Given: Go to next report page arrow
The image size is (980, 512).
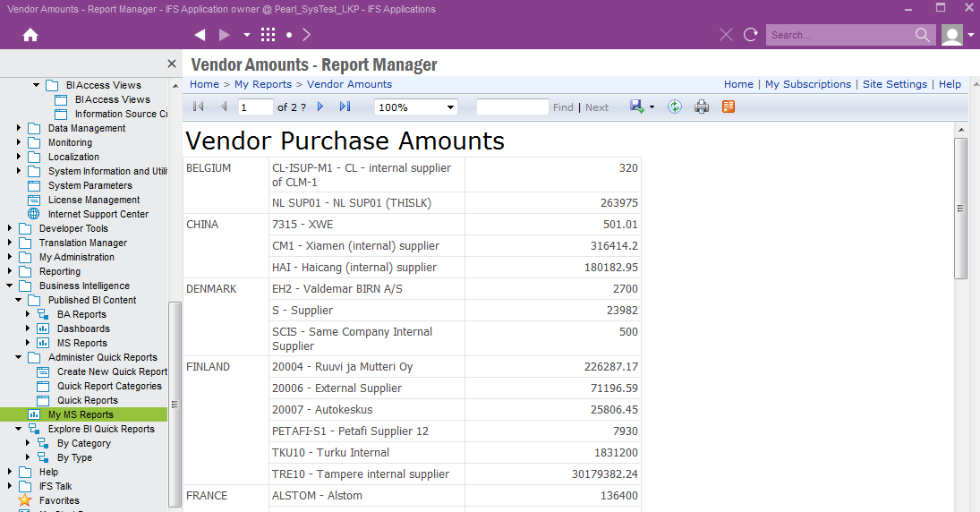Looking at the screenshot, I should click(320, 107).
